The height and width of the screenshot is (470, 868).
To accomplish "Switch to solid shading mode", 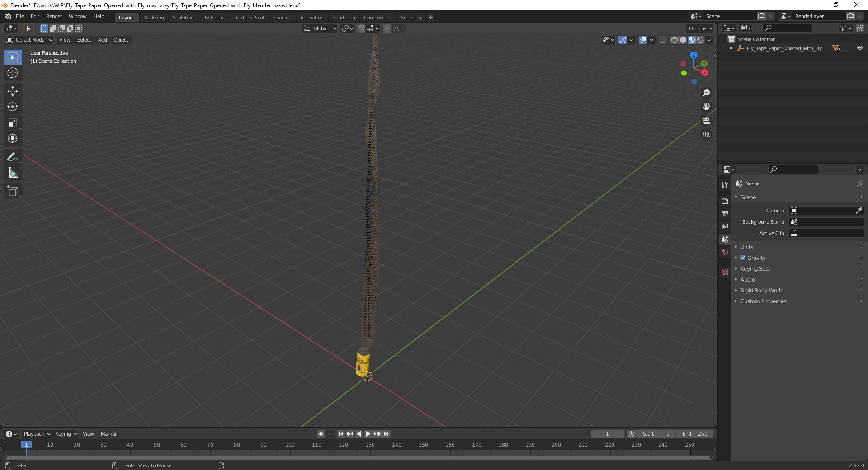I will (683, 40).
